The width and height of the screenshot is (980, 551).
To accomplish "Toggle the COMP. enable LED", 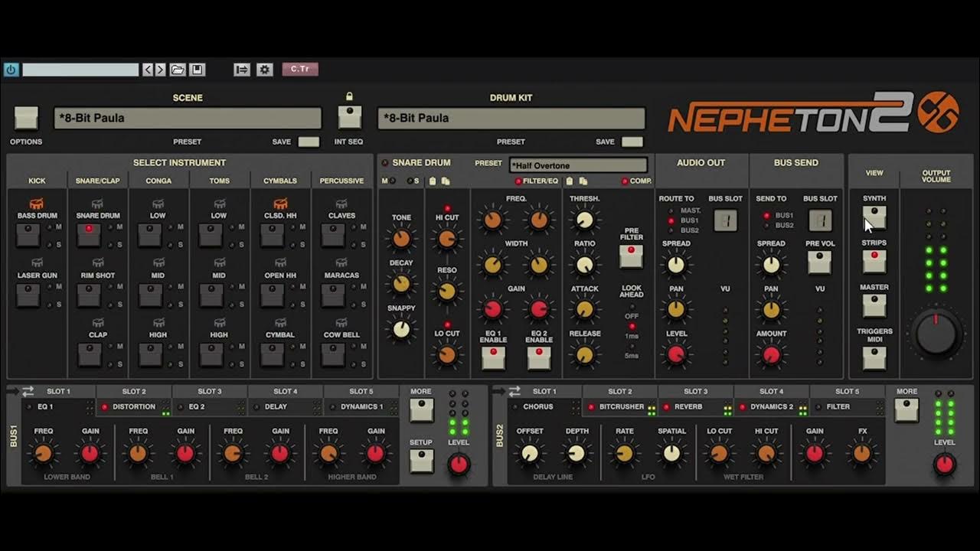I will tap(625, 181).
